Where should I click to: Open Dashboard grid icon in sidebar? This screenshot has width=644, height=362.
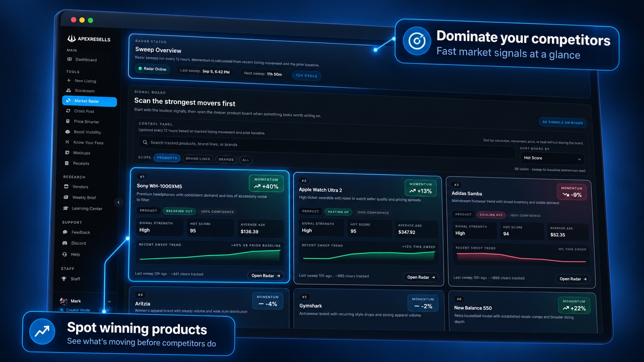70,59
